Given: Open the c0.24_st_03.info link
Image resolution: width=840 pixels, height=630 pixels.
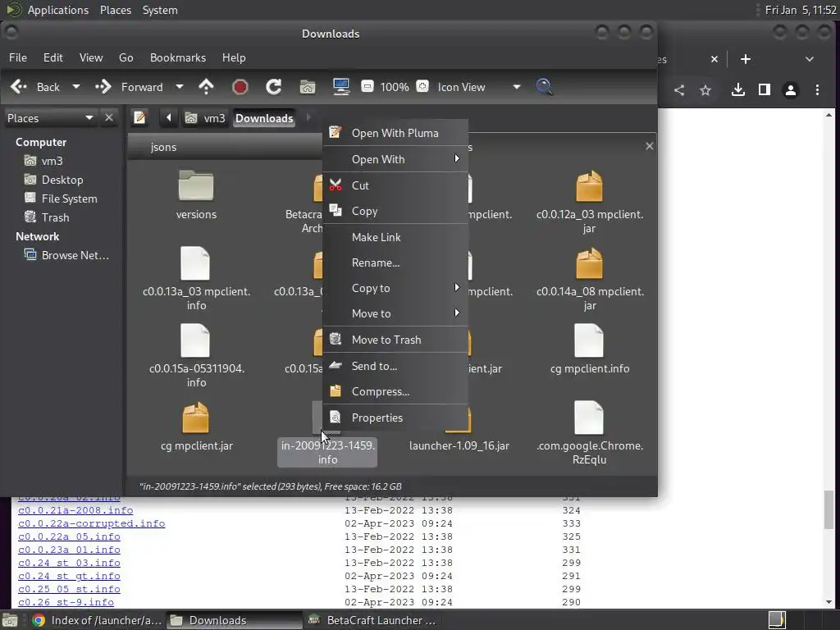Looking at the screenshot, I should 69,563.
